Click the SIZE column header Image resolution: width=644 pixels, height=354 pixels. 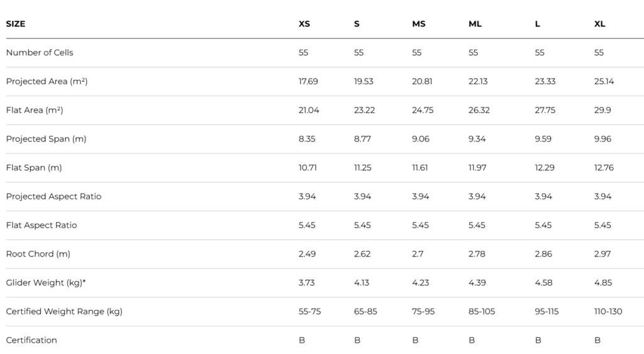16,24
